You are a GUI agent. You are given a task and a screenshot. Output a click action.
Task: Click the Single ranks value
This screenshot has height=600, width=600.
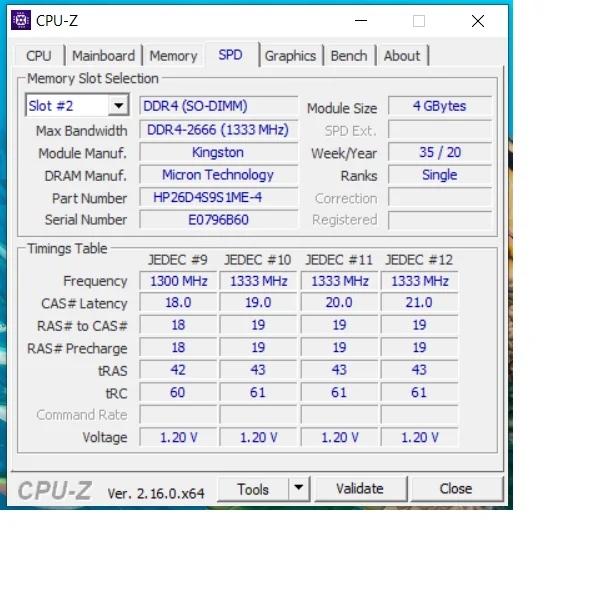click(440, 175)
